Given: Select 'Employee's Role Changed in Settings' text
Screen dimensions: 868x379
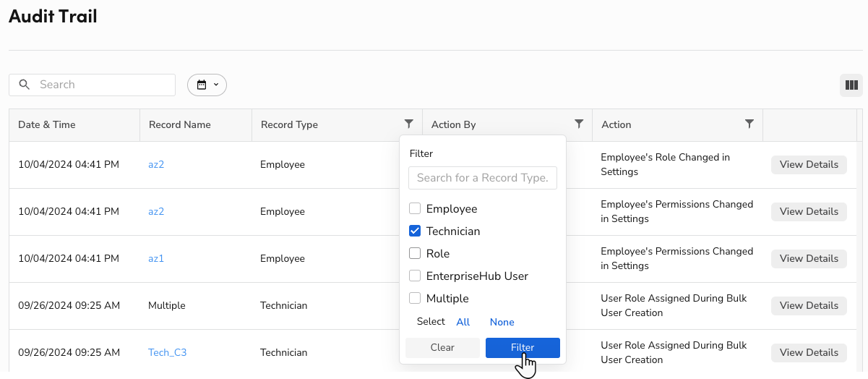Looking at the screenshot, I should pos(665,164).
